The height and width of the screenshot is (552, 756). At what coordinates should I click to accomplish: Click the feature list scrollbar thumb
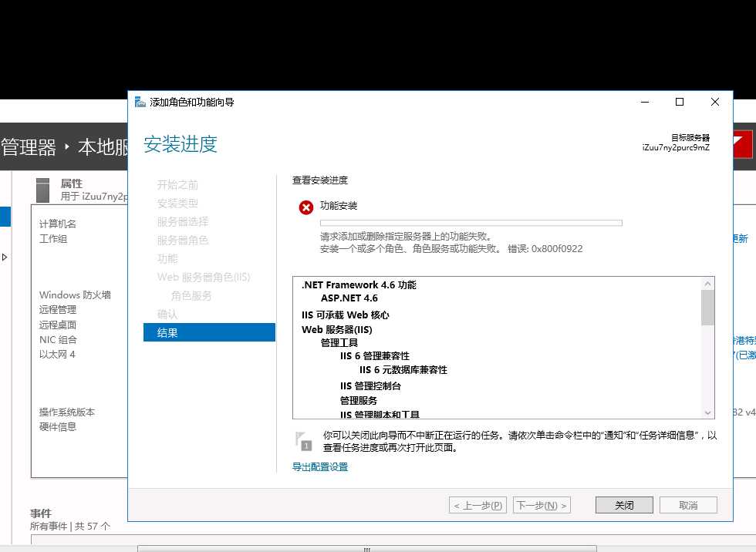pyautogui.click(x=708, y=308)
